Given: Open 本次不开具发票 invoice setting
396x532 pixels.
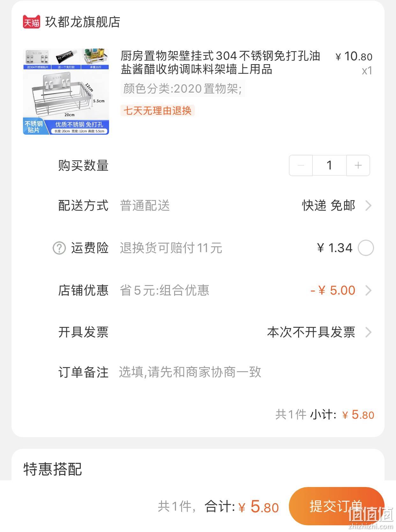Looking at the screenshot, I should pyautogui.click(x=311, y=333).
